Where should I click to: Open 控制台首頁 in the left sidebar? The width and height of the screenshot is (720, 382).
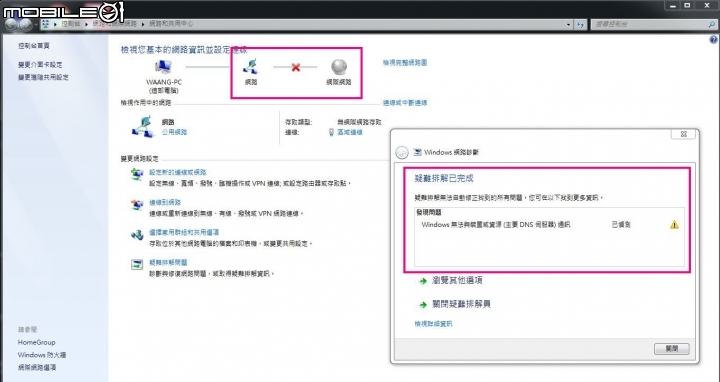pyautogui.click(x=34, y=46)
